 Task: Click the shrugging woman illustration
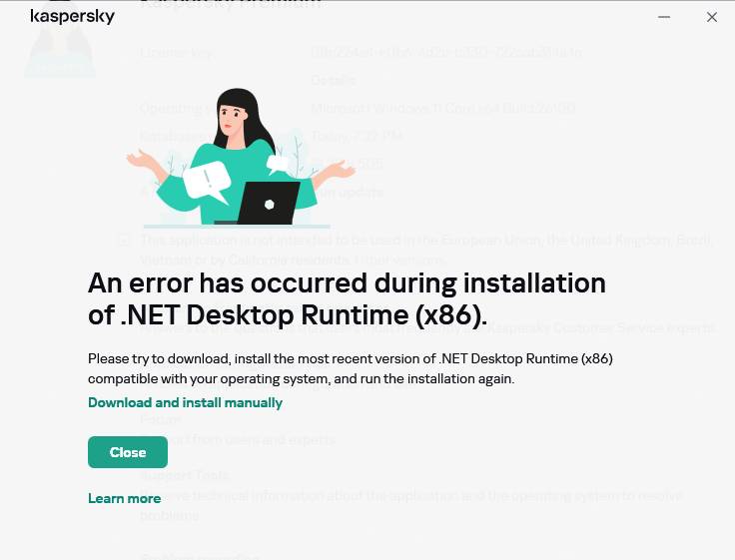(x=240, y=158)
